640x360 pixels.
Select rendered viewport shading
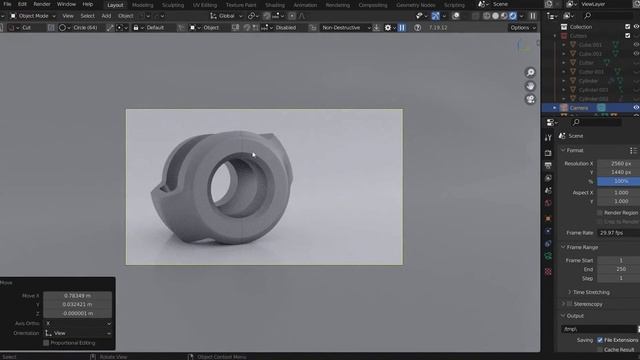coord(513,16)
